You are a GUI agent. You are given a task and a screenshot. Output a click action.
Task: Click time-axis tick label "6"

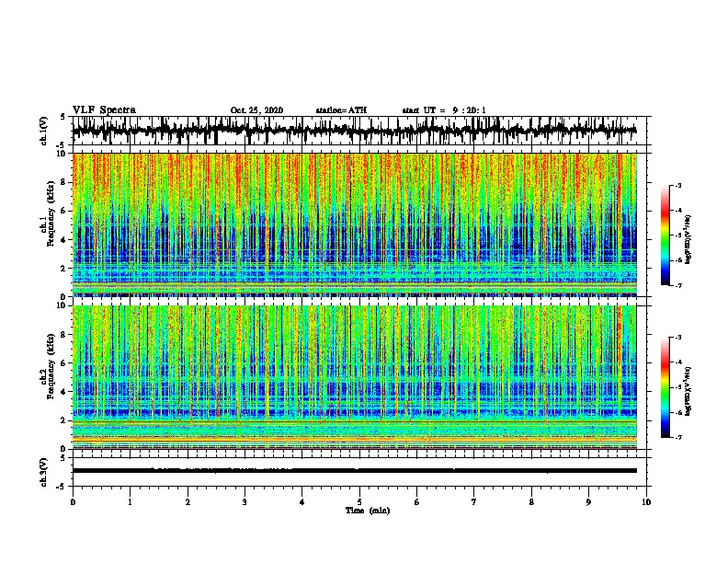pyautogui.click(x=417, y=502)
